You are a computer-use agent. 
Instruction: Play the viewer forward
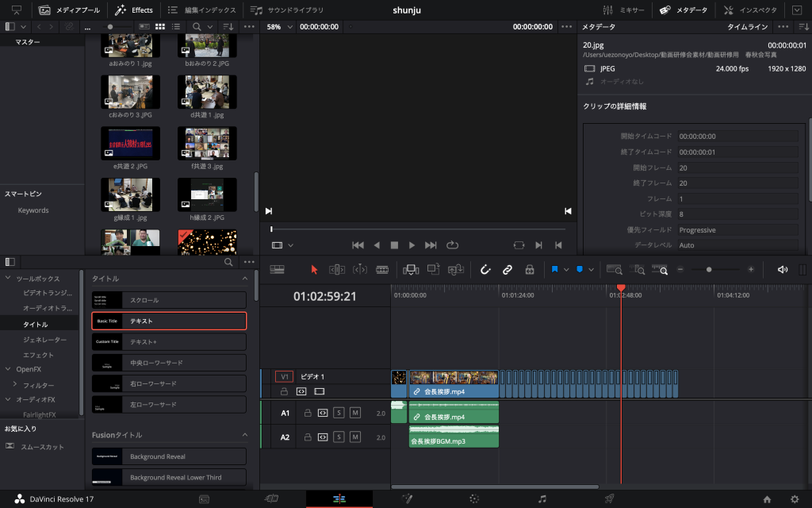[x=412, y=245]
